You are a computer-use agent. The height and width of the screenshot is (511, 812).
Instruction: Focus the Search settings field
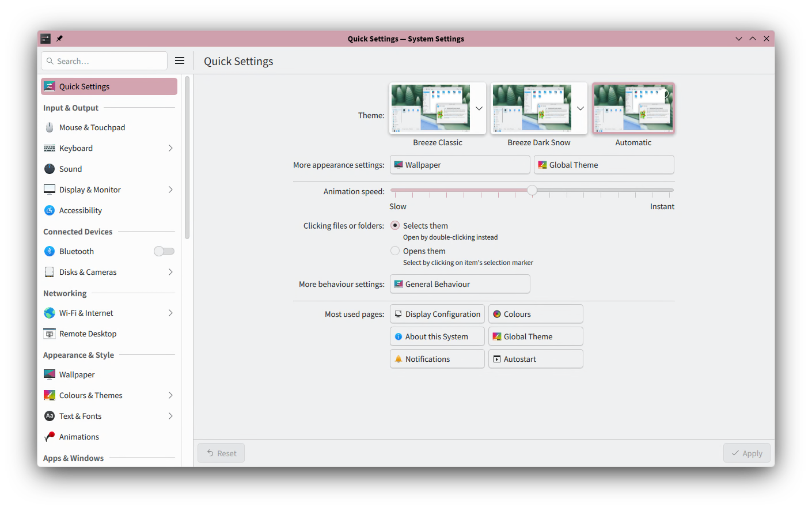pos(104,61)
